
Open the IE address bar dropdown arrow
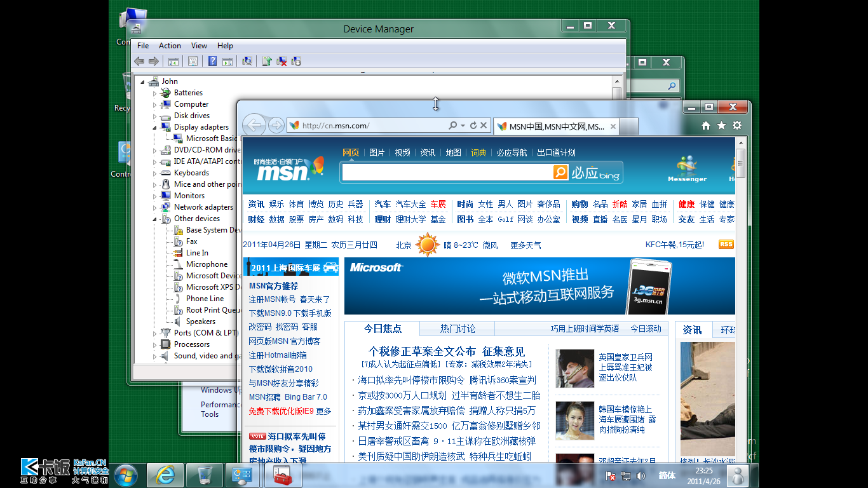pos(463,126)
